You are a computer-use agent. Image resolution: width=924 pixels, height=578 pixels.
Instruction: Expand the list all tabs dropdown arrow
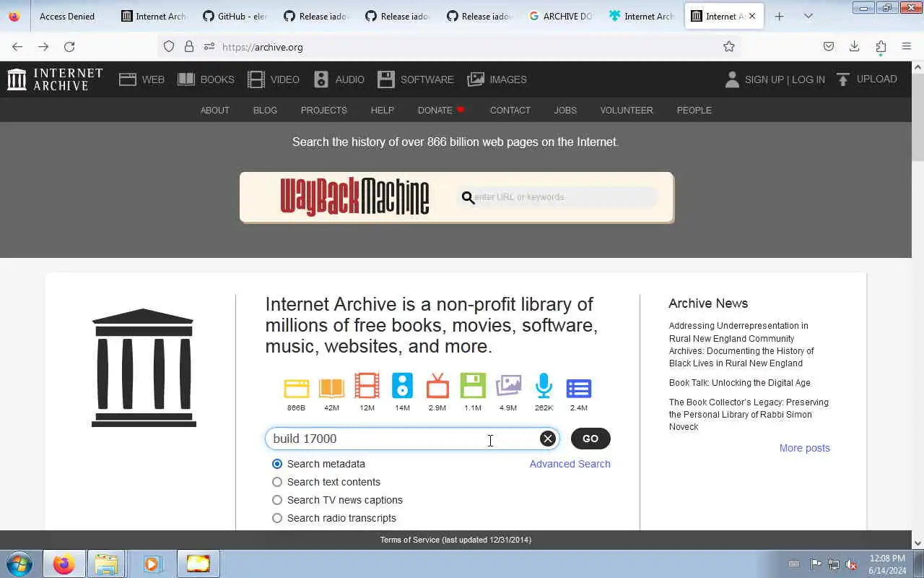pos(808,16)
